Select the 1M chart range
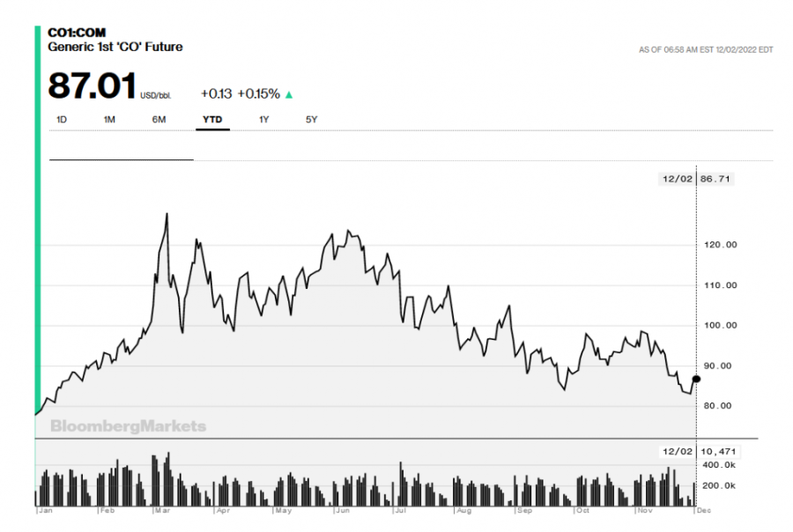 point(109,120)
